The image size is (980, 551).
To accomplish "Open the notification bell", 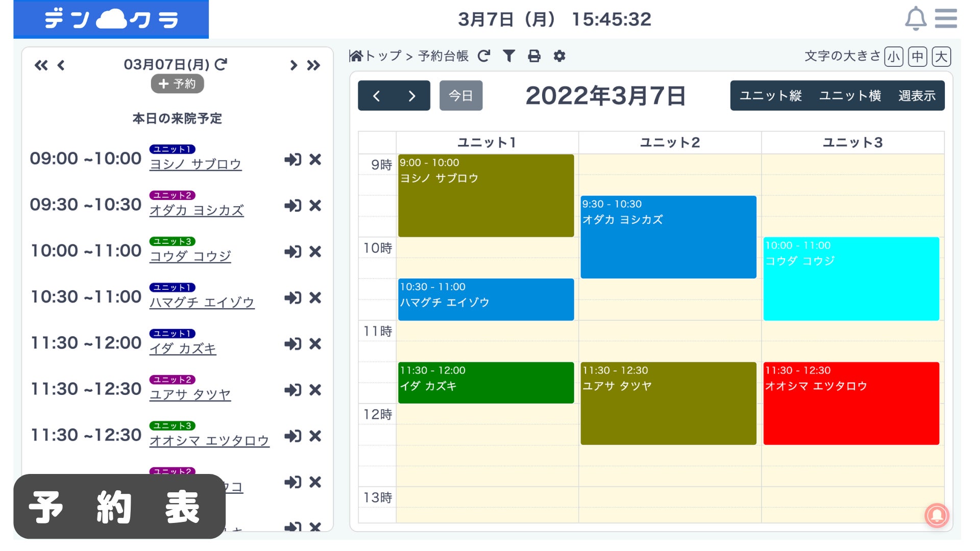I will (916, 18).
